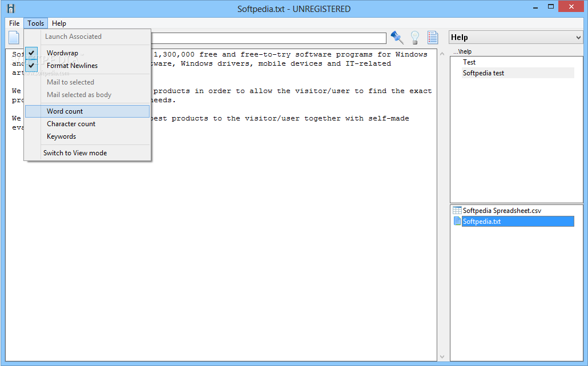The height and width of the screenshot is (366, 588).
Task: Select Switch to View mode
Action: pyautogui.click(x=87, y=153)
